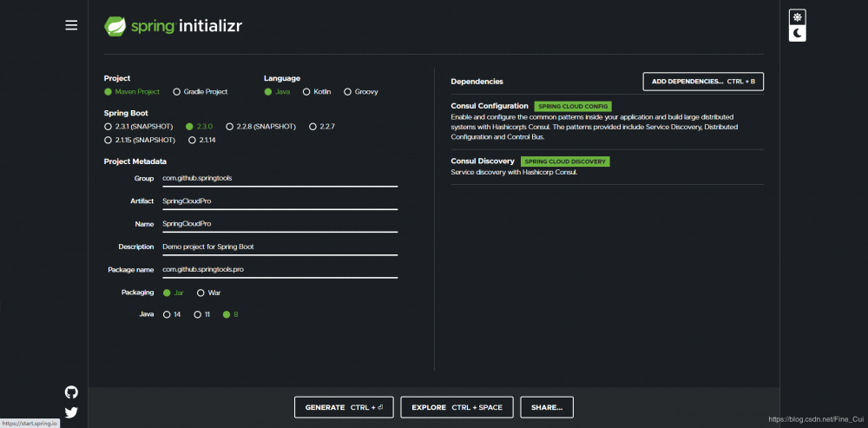The image size is (868, 428).
Task: Edit the Group field
Action: (x=279, y=179)
